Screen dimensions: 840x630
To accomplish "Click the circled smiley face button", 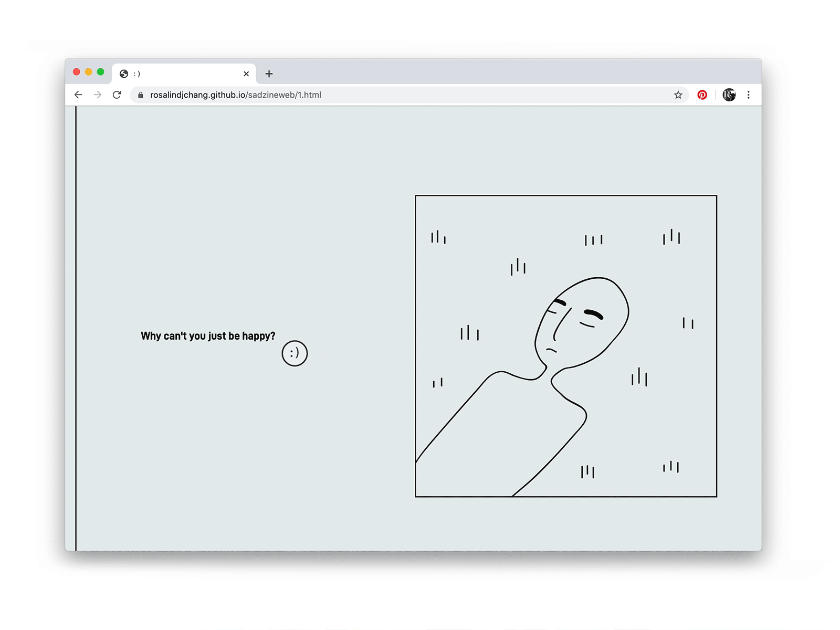I will 295,353.
